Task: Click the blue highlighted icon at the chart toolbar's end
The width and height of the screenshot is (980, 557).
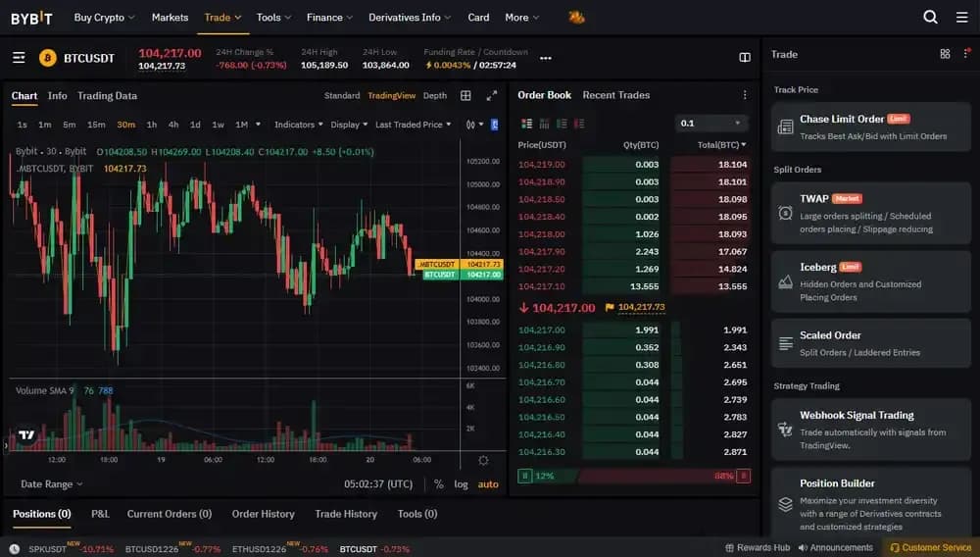Action: pyautogui.click(x=494, y=125)
